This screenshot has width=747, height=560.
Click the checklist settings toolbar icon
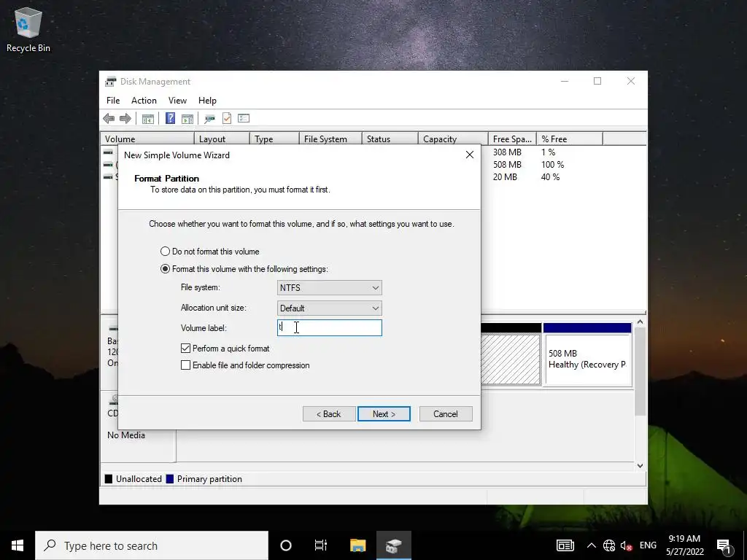coord(244,118)
